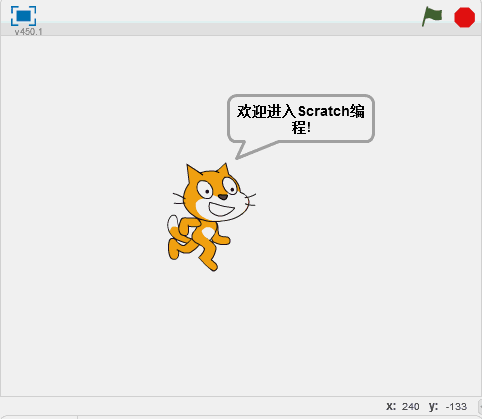Open the panel below the stage

(38, 417)
